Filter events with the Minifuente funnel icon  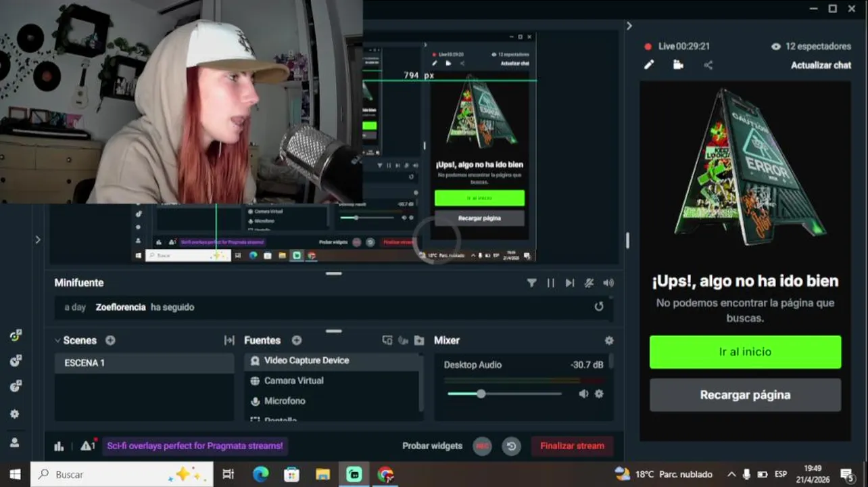point(532,283)
